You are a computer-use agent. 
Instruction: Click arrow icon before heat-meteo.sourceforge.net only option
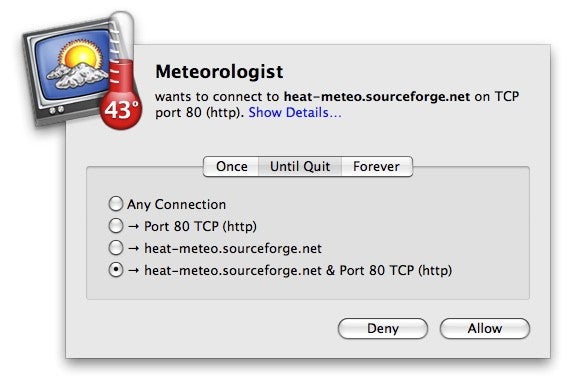click(133, 249)
